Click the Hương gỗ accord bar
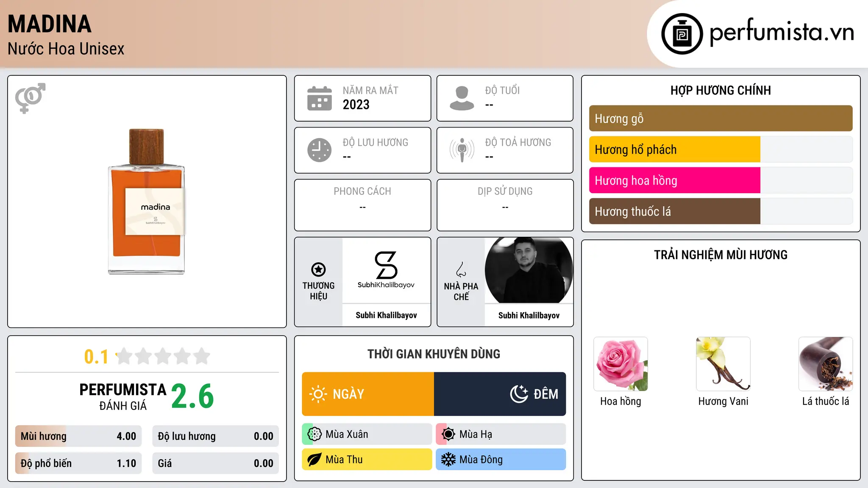 coord(721,119)
